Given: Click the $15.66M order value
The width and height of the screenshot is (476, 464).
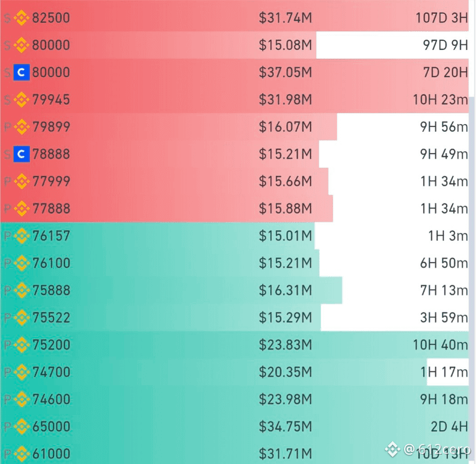Looking at the screenshot, I should point(285,182).
